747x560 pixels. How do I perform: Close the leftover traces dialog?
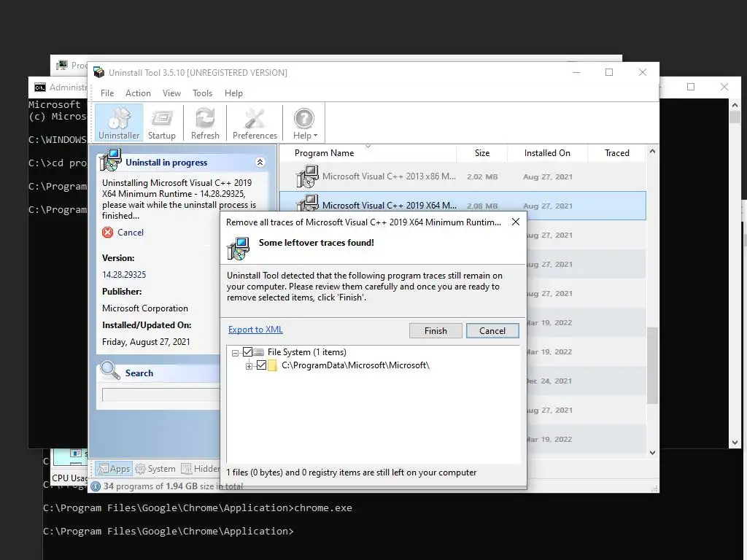pos(516,222)
